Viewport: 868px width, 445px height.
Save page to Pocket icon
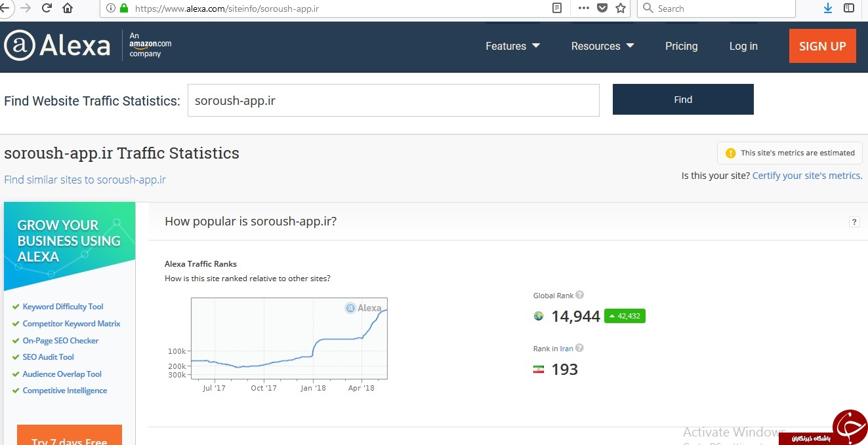(602, 9)
